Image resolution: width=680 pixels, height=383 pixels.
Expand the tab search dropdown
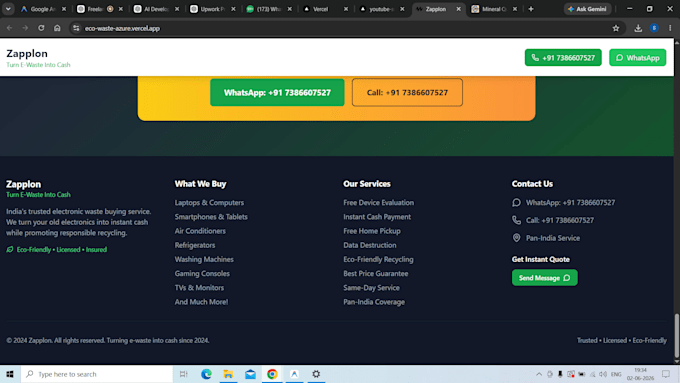(8, 9)
